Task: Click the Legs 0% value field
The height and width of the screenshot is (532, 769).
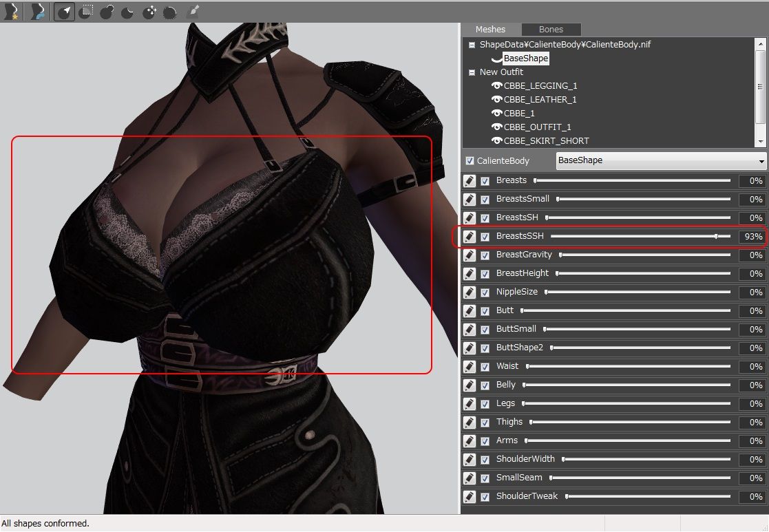Action: pos(752,403)
